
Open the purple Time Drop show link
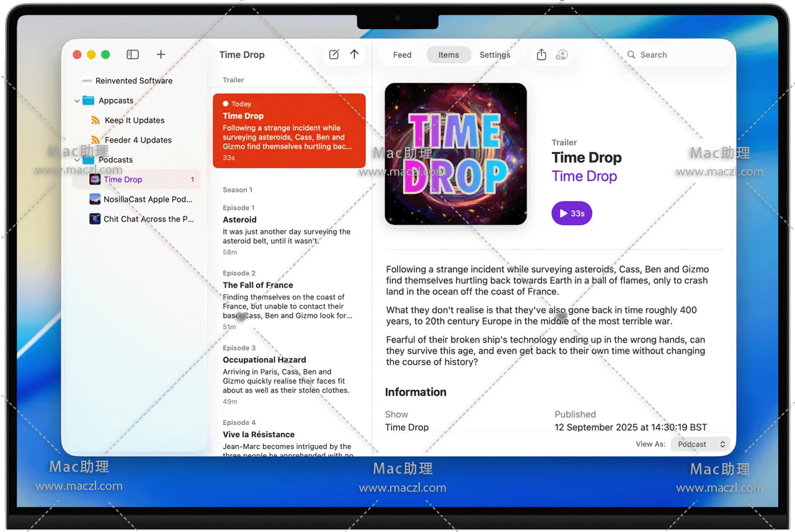[x=584, y=177]
